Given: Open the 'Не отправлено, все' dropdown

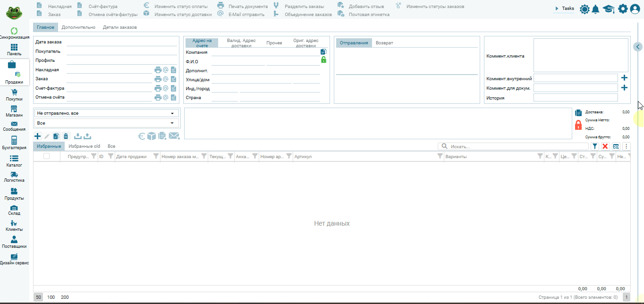Looking at the screenshot, I should 106,113.
